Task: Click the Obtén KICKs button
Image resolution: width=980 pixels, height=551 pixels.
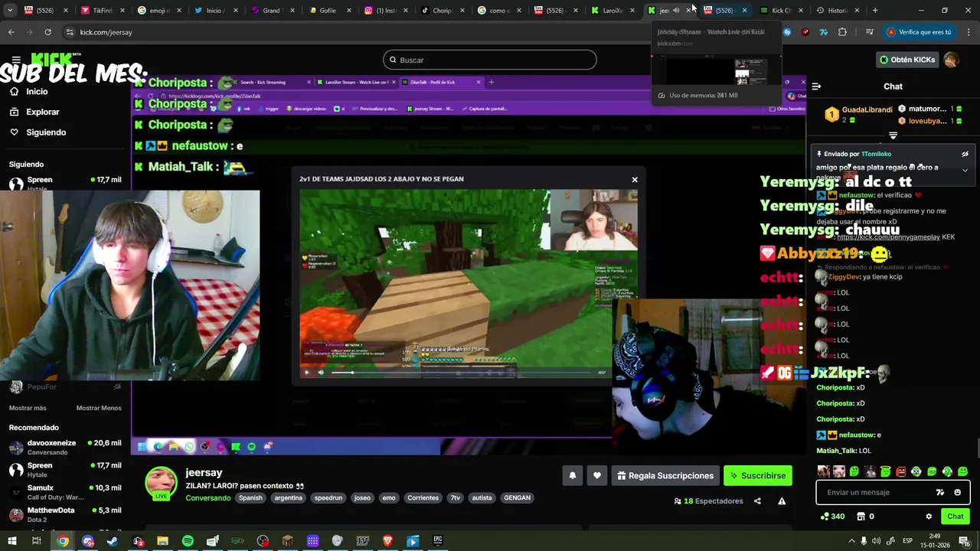Action: 907,60
